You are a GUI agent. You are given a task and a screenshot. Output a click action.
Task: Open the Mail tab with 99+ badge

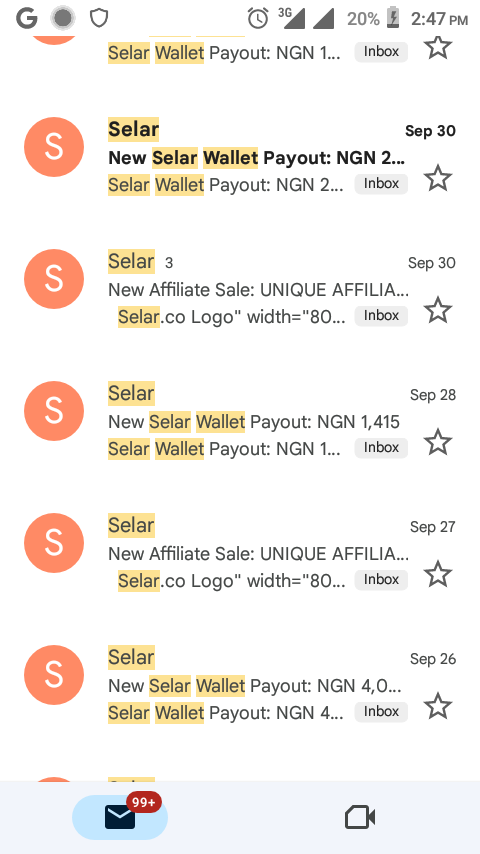[120, 817]
